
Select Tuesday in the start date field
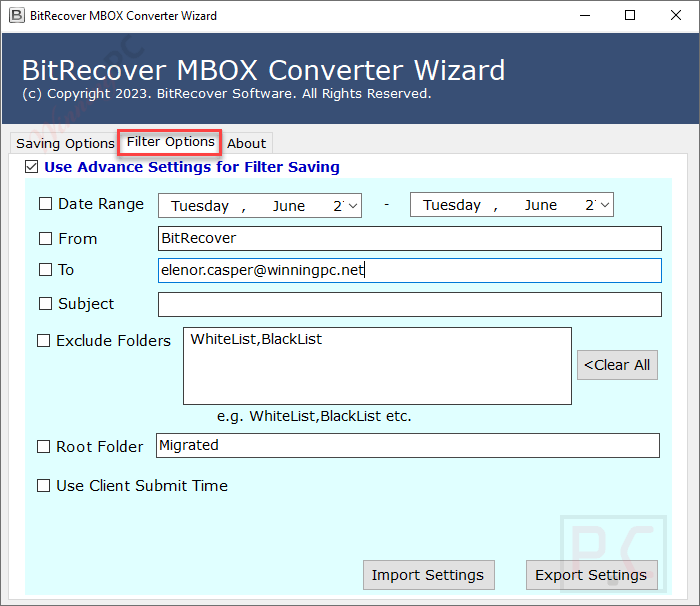[x=200, y=206]
